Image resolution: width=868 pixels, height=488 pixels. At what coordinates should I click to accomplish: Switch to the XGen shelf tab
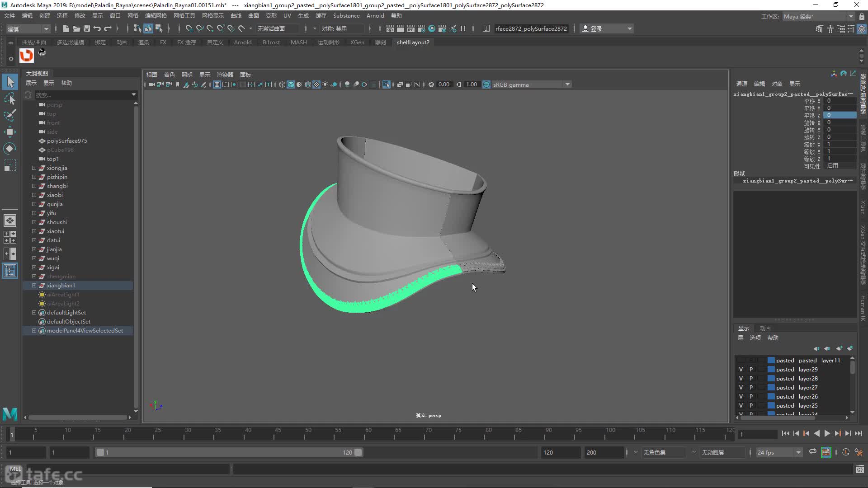pos(357,42)
